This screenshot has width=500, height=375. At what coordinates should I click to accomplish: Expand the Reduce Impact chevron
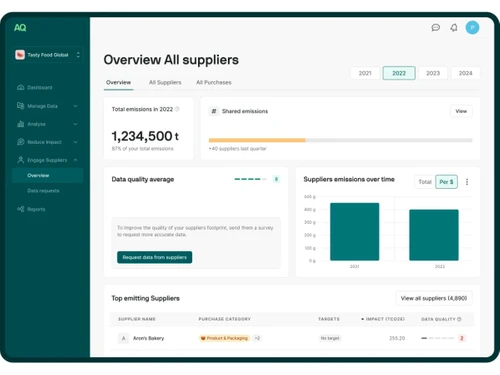76,142
